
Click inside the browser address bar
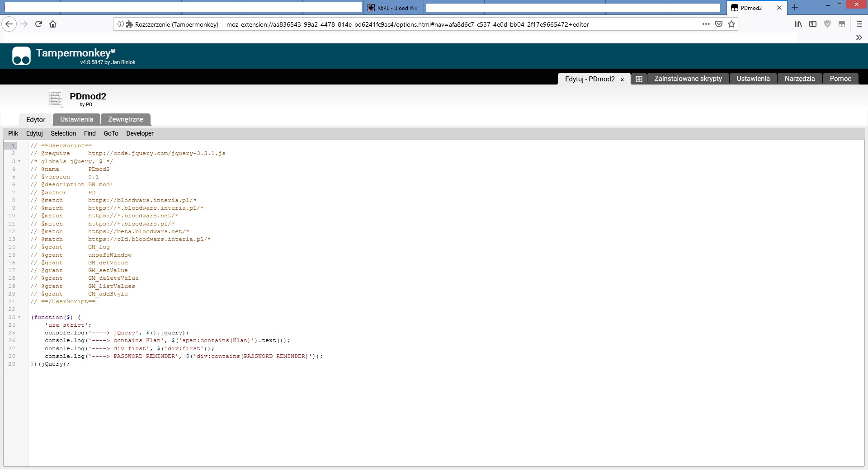tap(452, 24)
